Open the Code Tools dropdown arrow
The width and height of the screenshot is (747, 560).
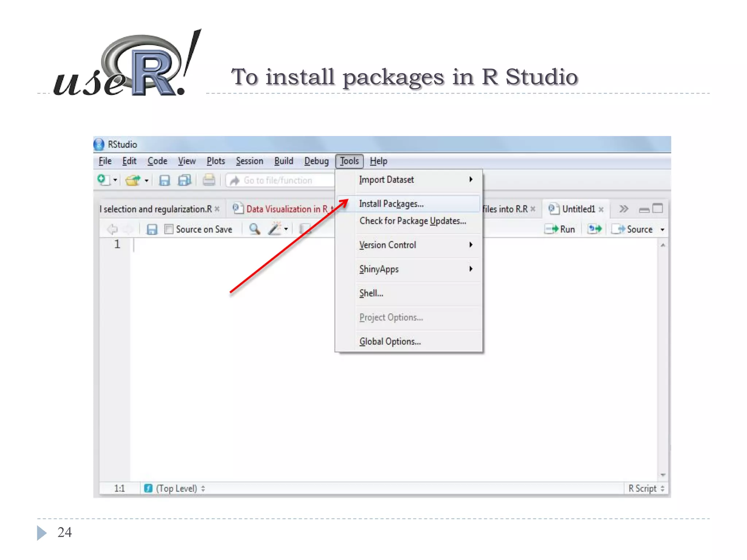click(x=286, y=229)
